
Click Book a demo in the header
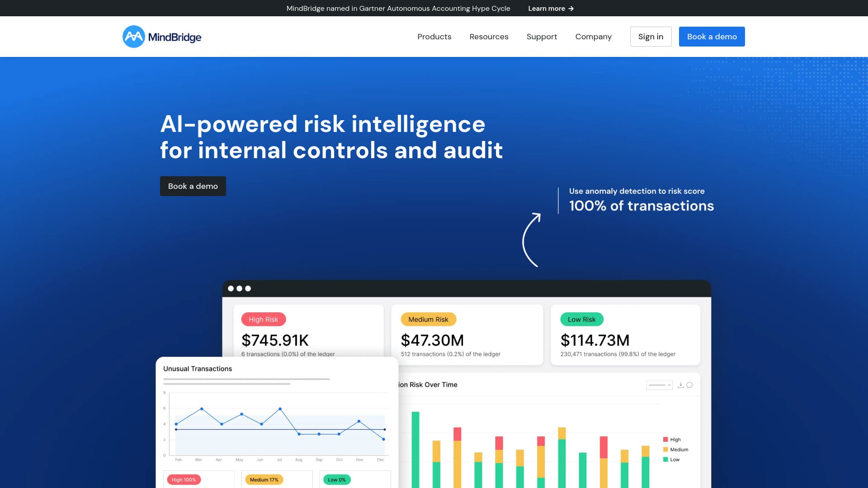(712, 37)
